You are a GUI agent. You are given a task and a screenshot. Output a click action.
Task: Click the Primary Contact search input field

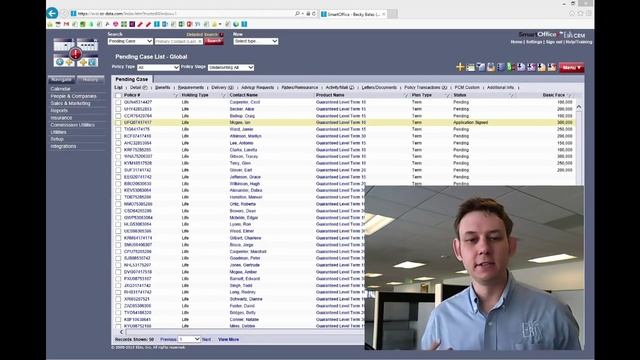coord(178,41)
